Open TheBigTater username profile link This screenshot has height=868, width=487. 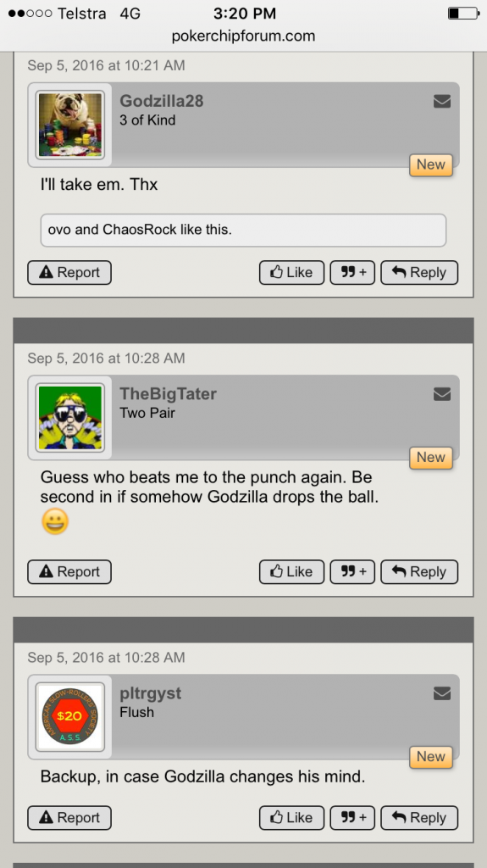tap(169, 393)
